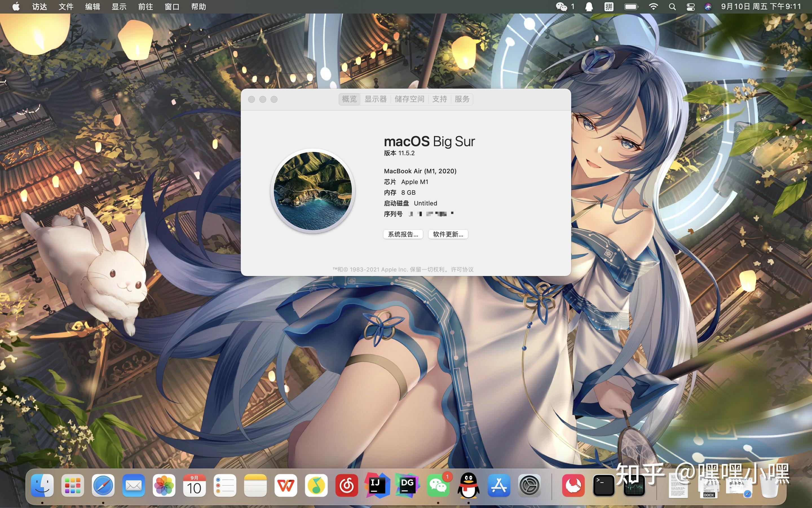Click the macOS Big Sur heading

[429, 141]
